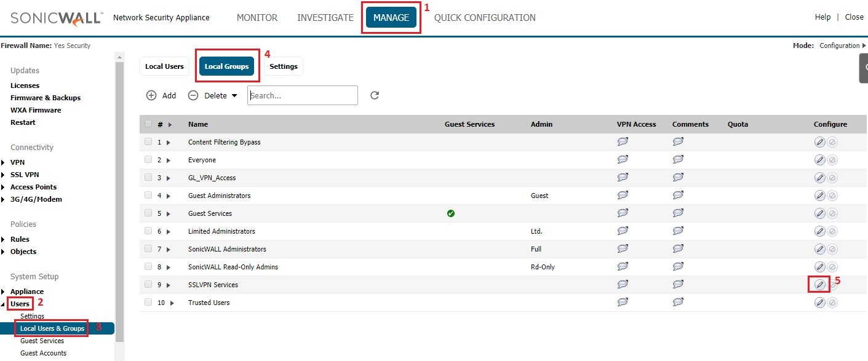Open the MONITOR menu
Viewport: 868px width, 361px height.
coord(257,17)
